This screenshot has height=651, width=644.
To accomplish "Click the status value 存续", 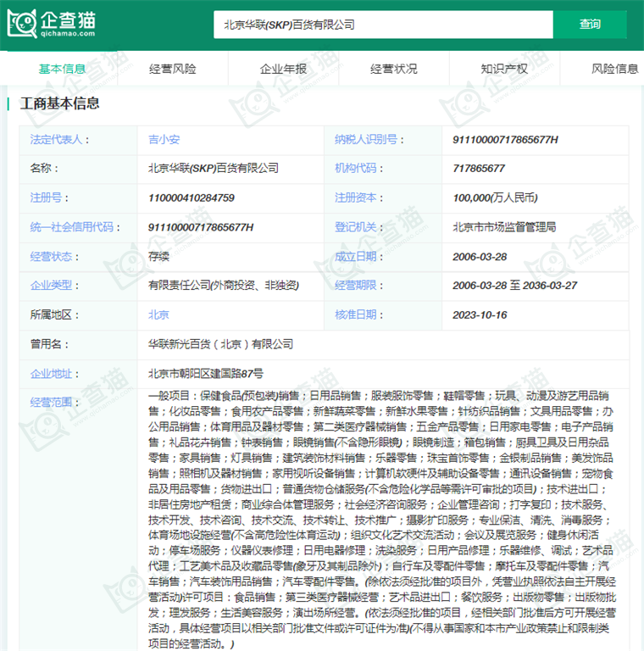I will click(x=159, y=257).
